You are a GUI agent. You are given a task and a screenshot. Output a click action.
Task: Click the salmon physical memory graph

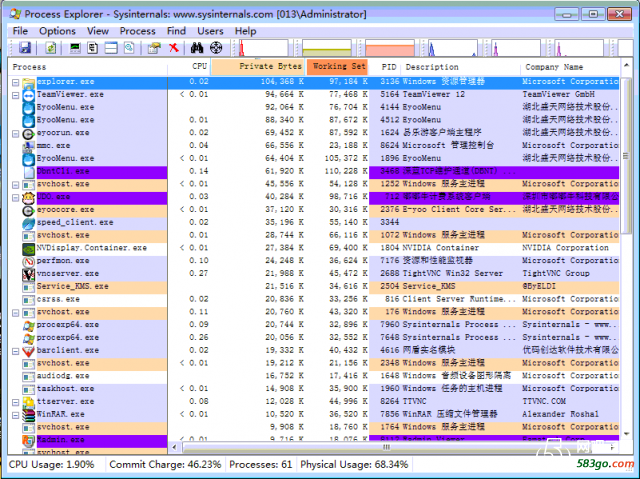[x=390, y=48]
